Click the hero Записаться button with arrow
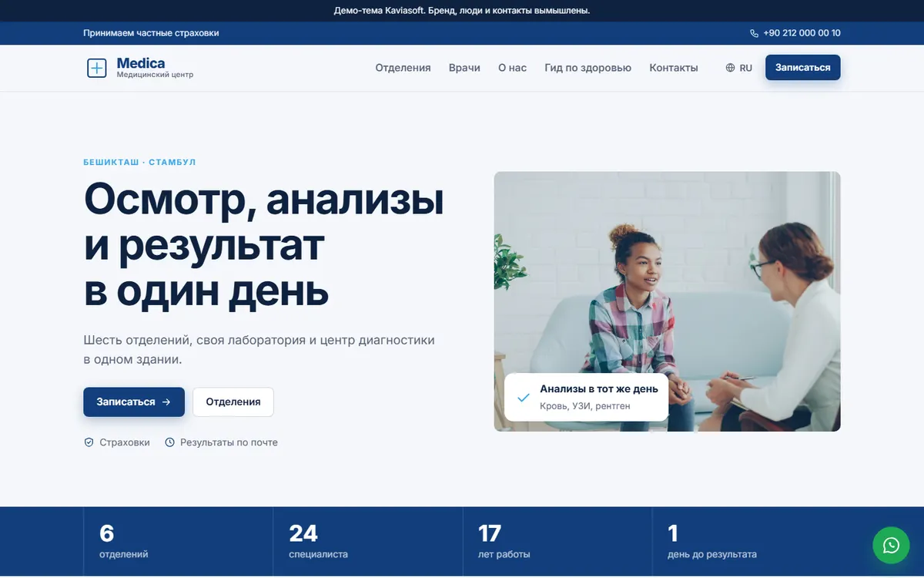This screenshot has height=578, width=924. pos(134,402)
